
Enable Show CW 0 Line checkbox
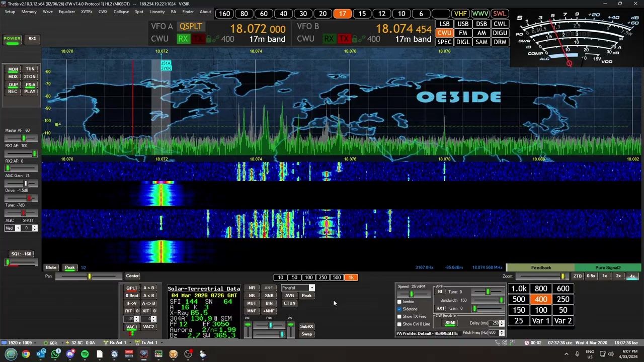pos(399,324)
